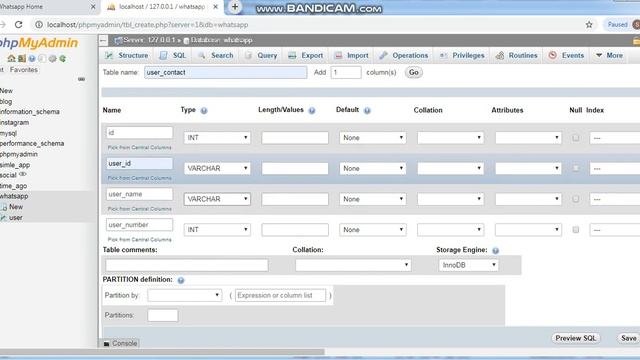Viewport: 640px width, 360px height.
Task: Open the Partition by dropdown
Action: pos(184,295)
